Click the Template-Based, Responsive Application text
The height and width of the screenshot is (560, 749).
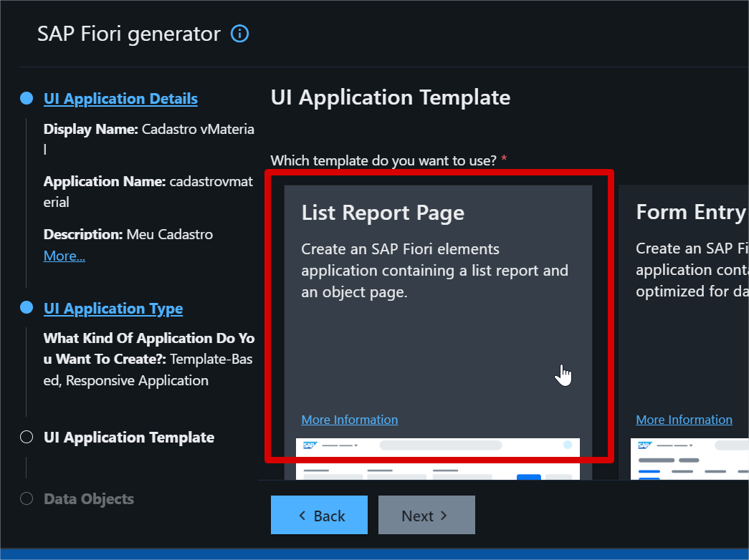click(148, 370)
